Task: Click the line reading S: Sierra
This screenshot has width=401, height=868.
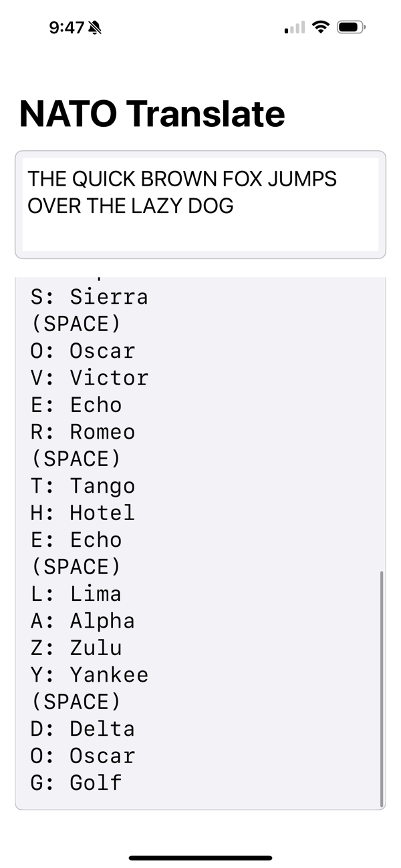Action: pyautogui.click(x=87, y=296)
